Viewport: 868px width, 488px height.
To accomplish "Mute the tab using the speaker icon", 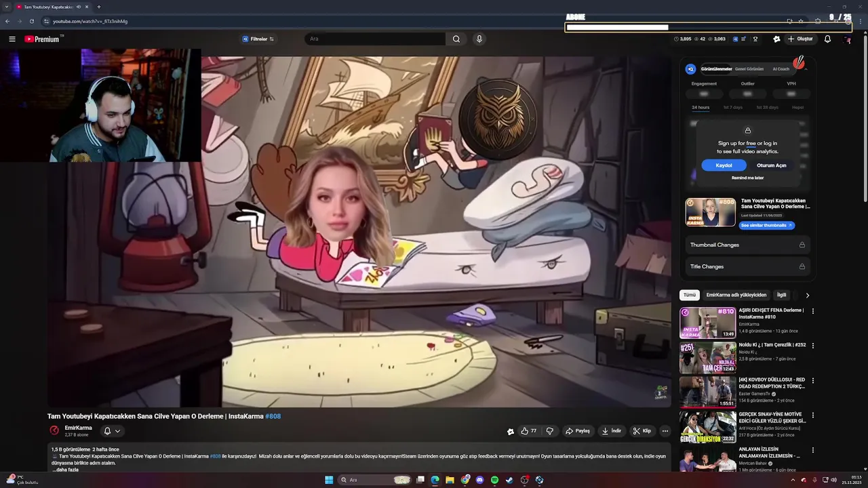I will (x=79, y=7).
